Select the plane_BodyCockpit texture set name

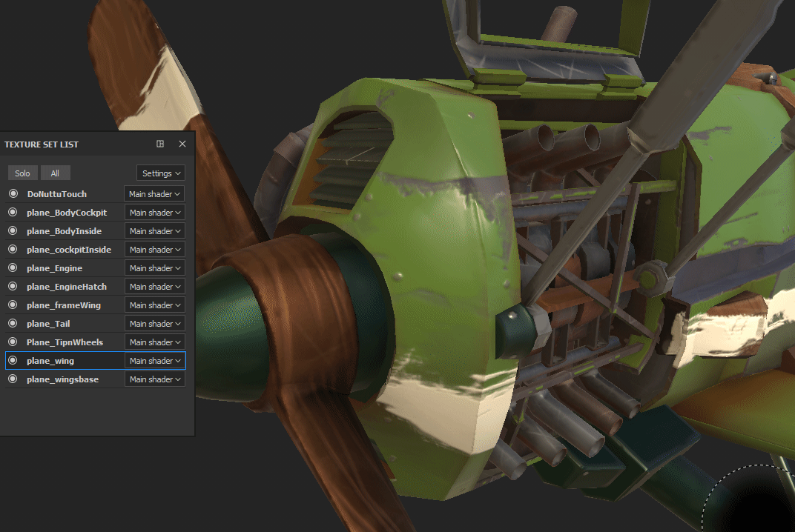[x=67, y=213]
